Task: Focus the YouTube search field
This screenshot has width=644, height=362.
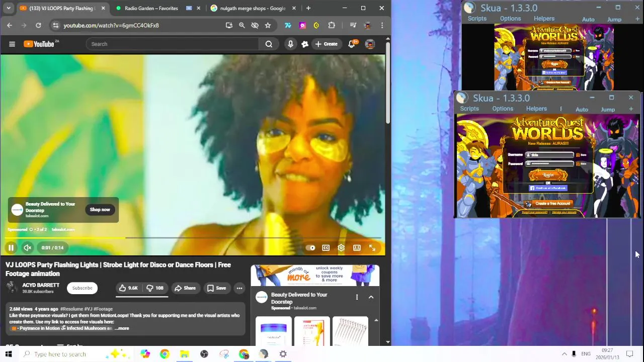Action: point(173,44)
